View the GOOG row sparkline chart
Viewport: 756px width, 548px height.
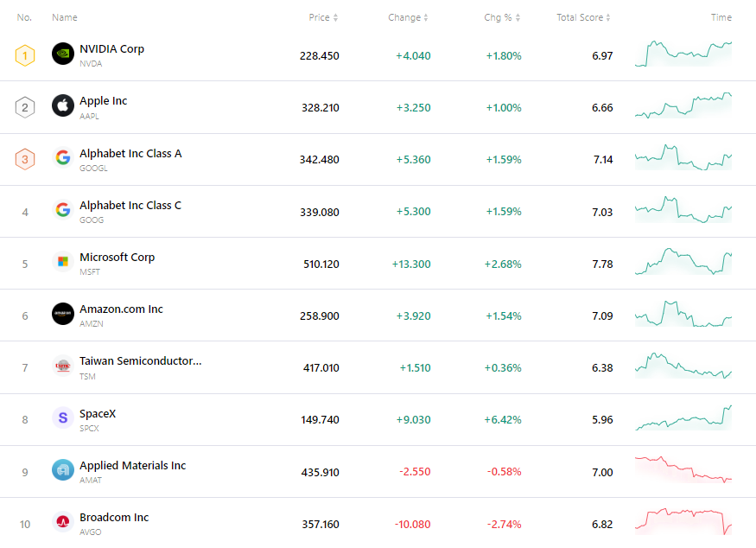click(x=683, y=209)
